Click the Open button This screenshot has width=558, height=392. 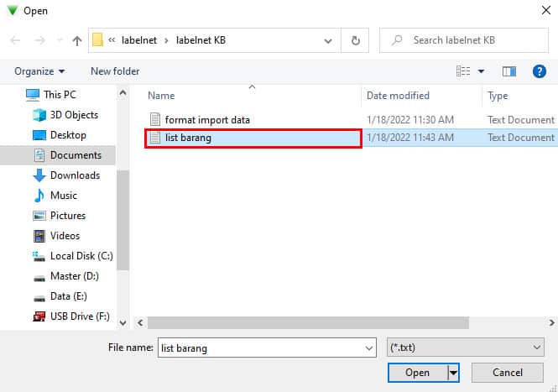pyautogui.click(x=417, y=373)
